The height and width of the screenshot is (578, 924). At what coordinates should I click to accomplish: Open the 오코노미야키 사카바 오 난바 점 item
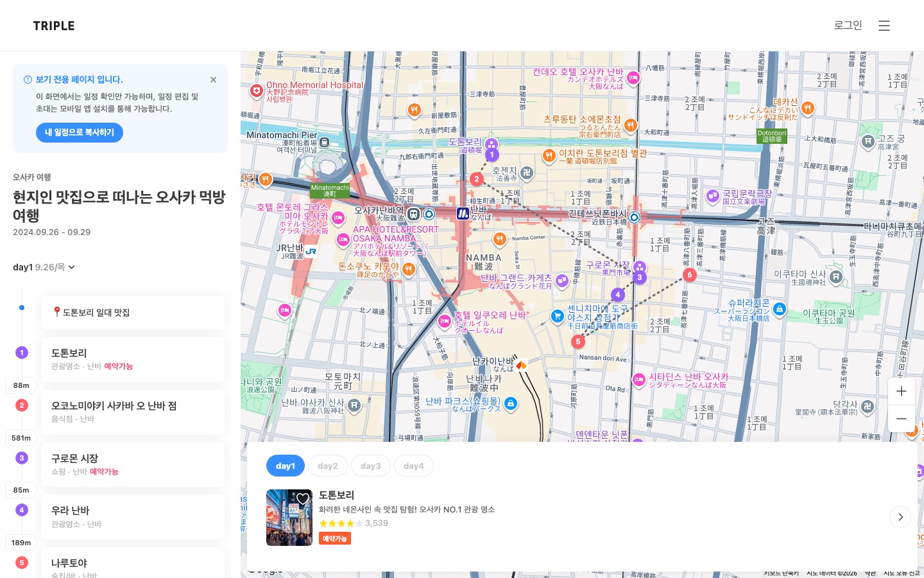133,412
